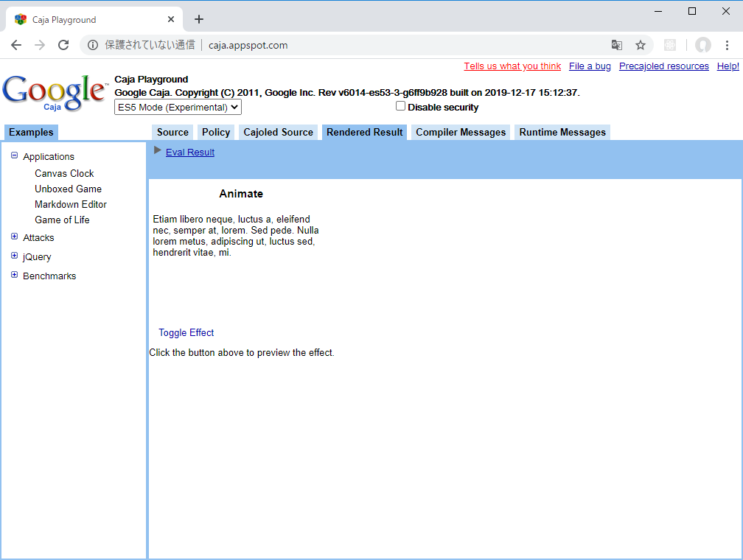Expand the Attacks tree node

click(x=14, y=237)
